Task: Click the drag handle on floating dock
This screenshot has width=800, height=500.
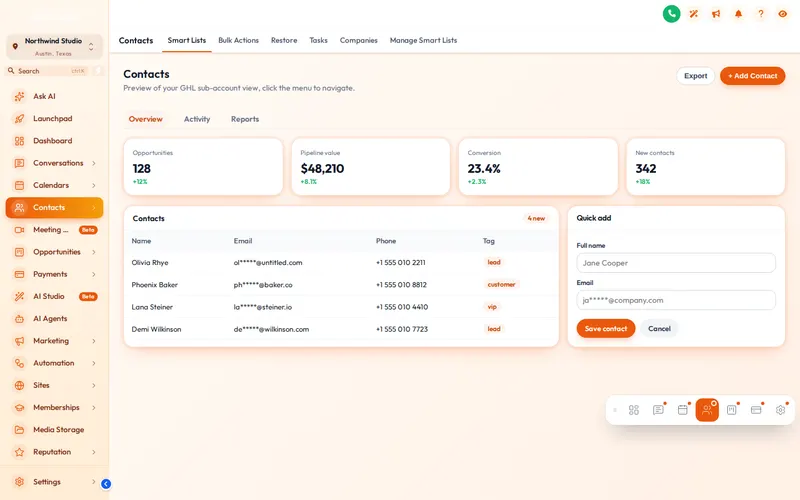Action: coord(615,410)
